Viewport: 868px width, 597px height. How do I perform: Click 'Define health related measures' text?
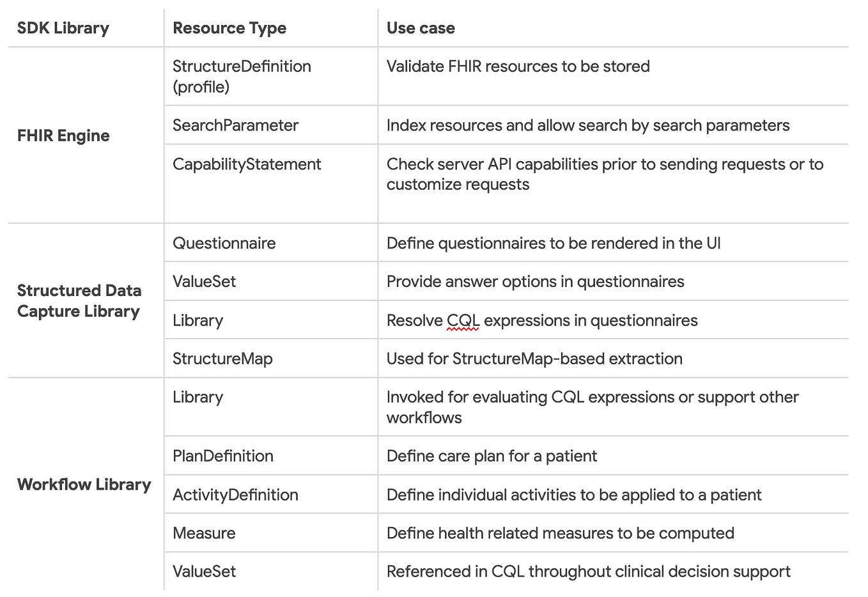[500, 533]
